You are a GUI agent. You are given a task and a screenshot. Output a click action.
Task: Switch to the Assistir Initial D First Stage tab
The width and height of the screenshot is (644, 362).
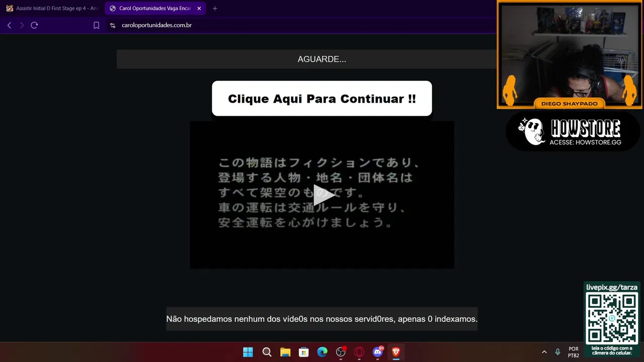[52, 9]
